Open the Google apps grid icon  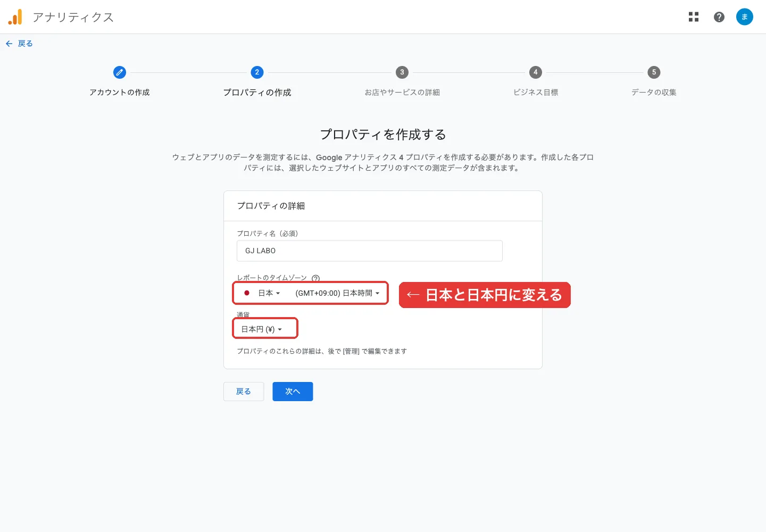click(x=694, y=17)
